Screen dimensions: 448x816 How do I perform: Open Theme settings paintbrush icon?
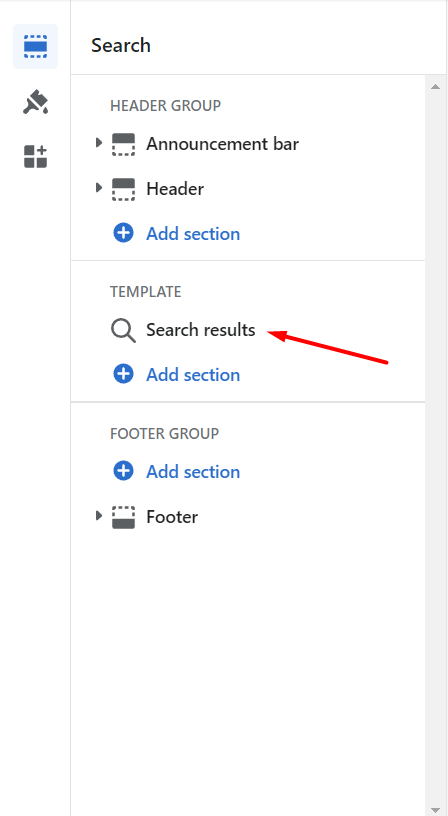point(35,102)
